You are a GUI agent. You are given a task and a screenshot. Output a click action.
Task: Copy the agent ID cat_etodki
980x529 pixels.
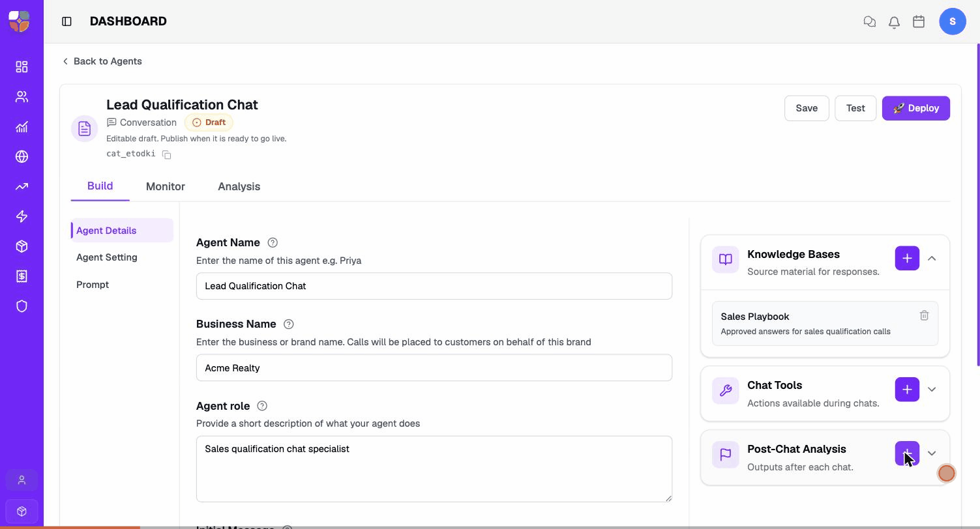[x=167, y=154]
